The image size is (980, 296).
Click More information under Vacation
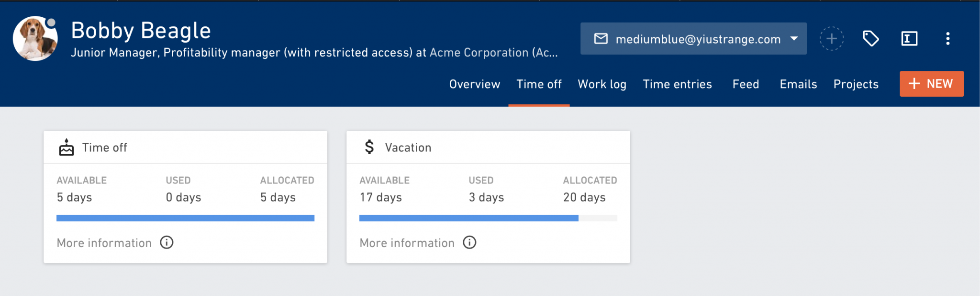pos(407,243)
